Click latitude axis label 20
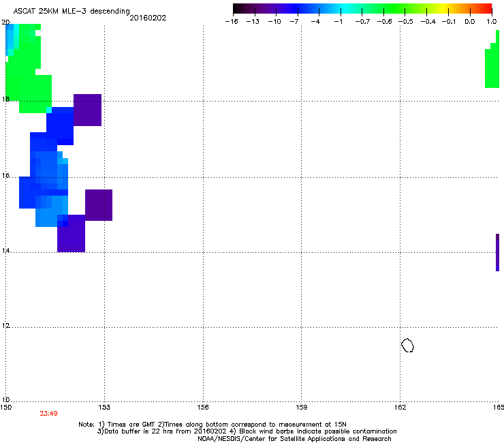 coord(5,22)
